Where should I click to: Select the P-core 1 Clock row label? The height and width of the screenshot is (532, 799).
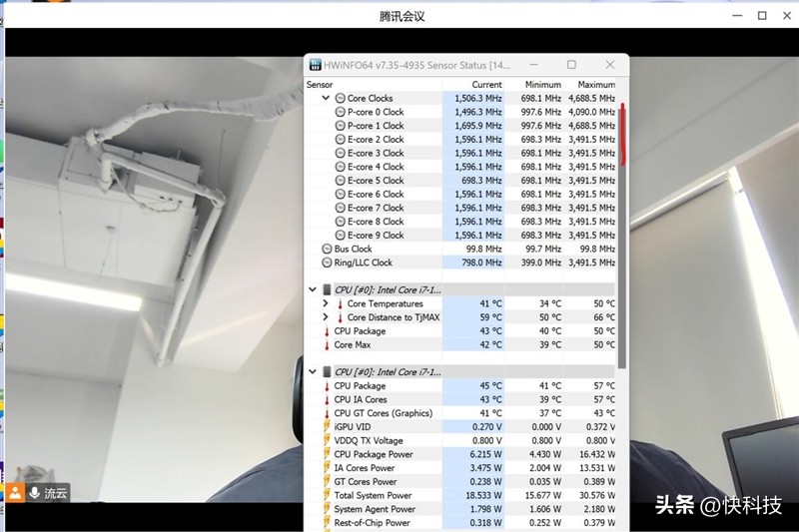pos(376,126)
